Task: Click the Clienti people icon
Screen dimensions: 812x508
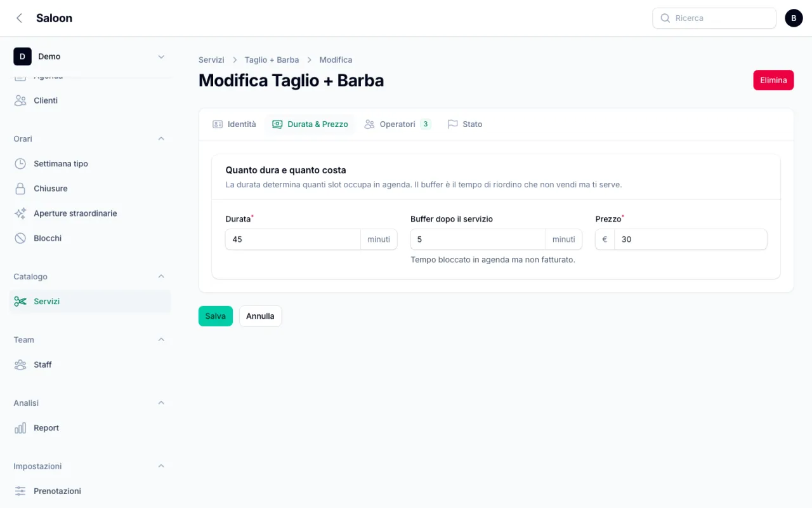Action: 20,100
